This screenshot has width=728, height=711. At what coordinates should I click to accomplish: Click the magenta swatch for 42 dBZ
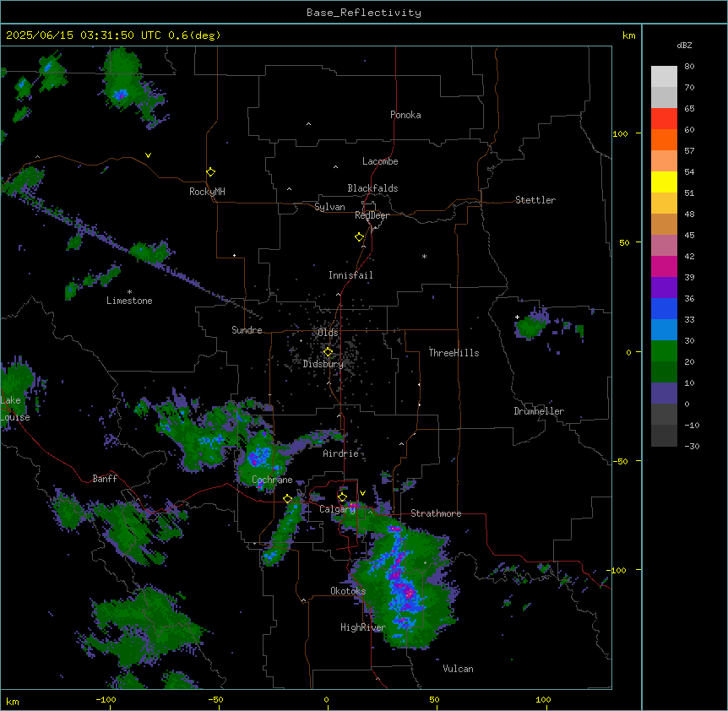664,266
